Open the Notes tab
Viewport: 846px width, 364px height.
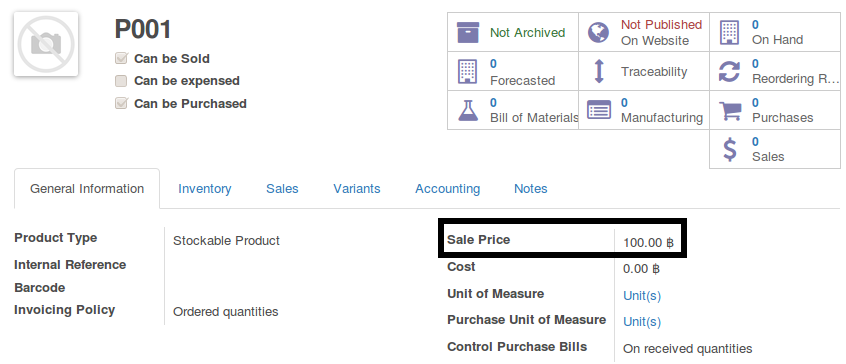coord(531,189)
